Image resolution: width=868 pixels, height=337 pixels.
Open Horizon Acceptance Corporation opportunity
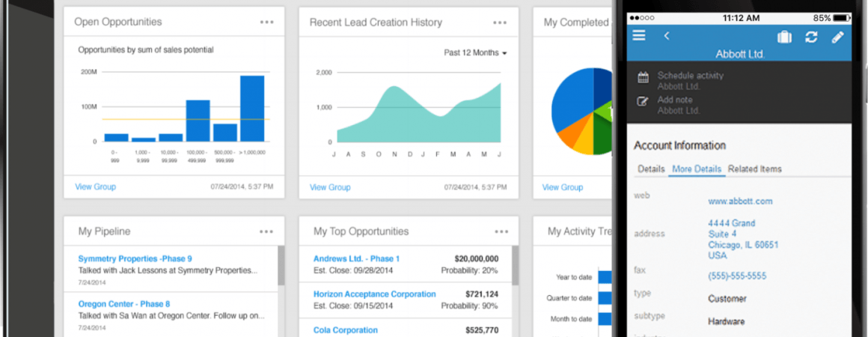click(375, 294)
